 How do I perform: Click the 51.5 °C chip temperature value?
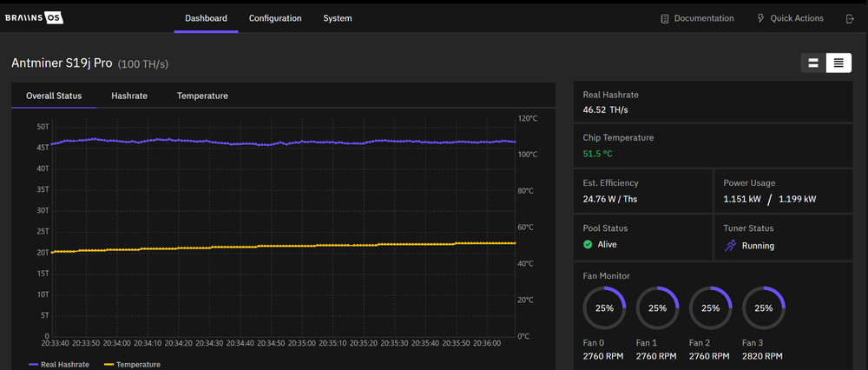[x=598, y=154]
